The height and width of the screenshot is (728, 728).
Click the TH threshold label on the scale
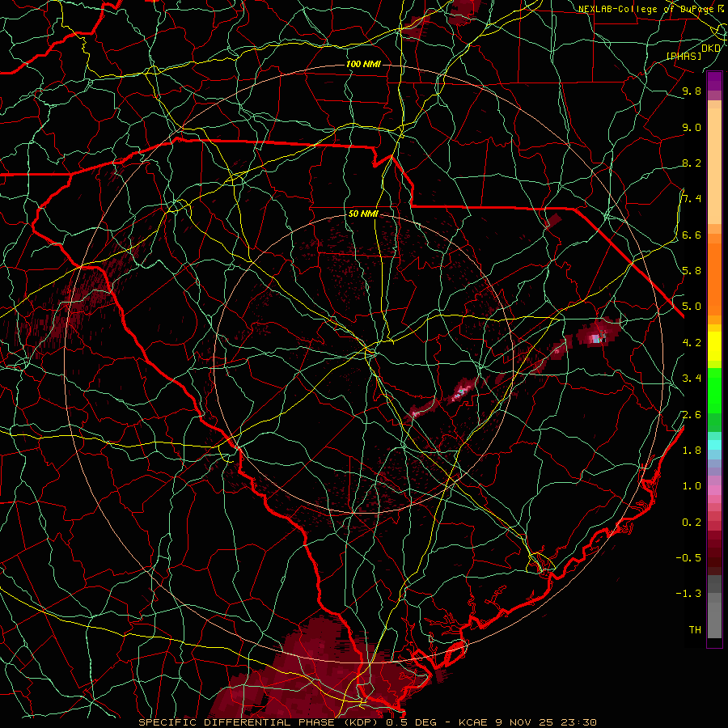(695, 630)
